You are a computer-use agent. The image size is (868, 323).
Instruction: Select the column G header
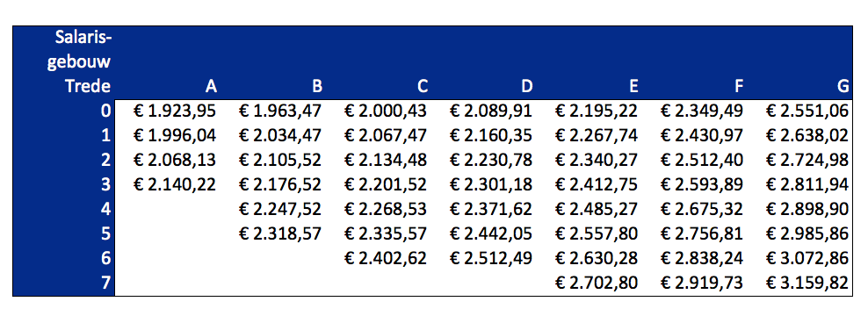(x=843, y=86)
